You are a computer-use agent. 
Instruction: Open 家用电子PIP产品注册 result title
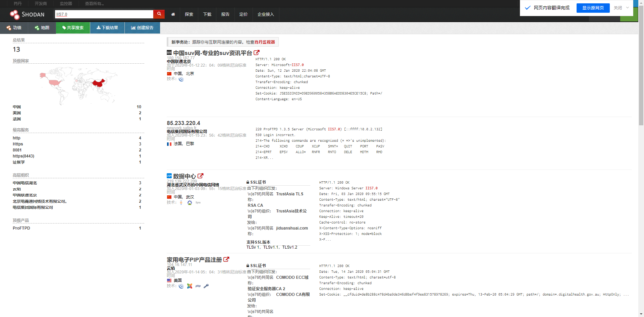coord(194,260)
